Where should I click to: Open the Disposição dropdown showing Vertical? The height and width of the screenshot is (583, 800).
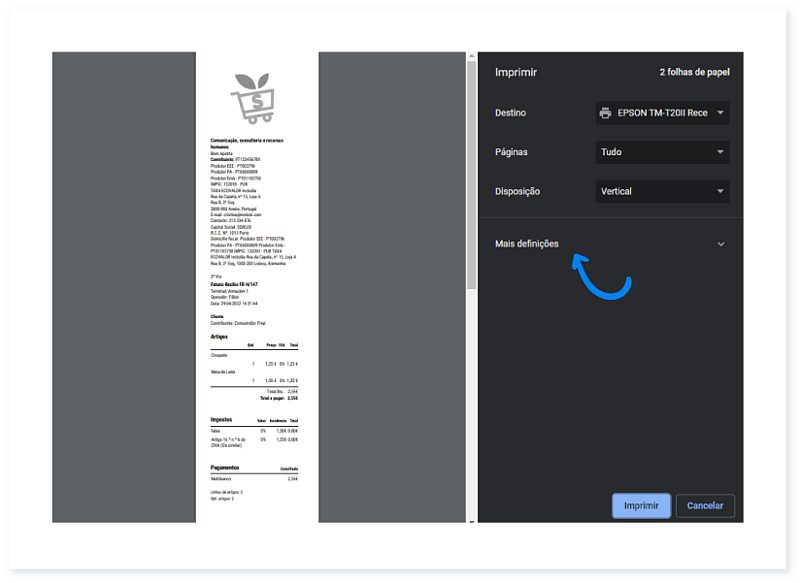click(x=662, y=191)
